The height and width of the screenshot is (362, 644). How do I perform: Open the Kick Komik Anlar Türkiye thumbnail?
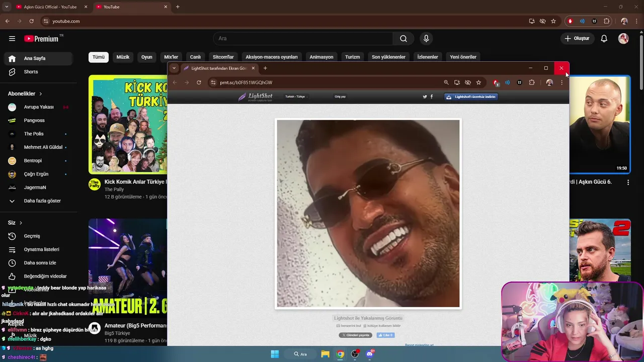pos(128,124)
